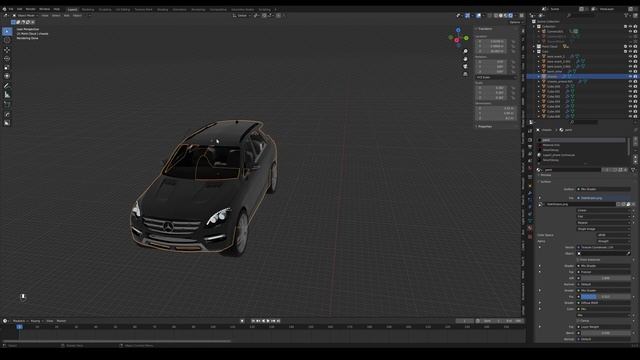
Task: Select the Annotate pencil tool
Action: [x=7, y=86]
